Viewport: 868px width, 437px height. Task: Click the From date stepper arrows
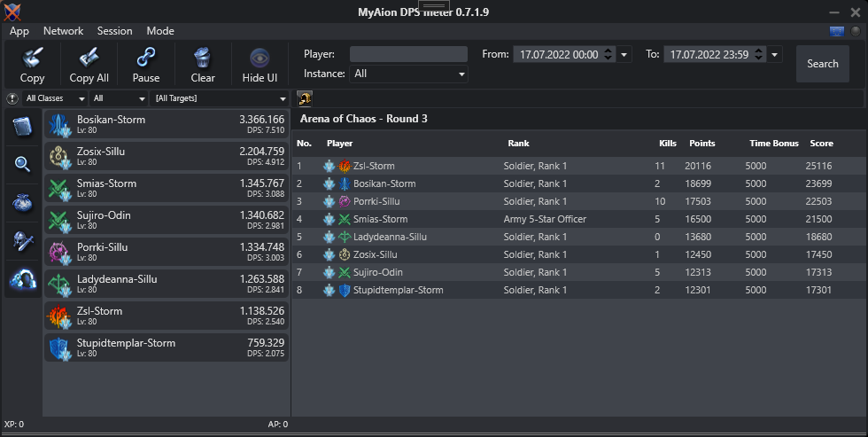coord(608,54)
